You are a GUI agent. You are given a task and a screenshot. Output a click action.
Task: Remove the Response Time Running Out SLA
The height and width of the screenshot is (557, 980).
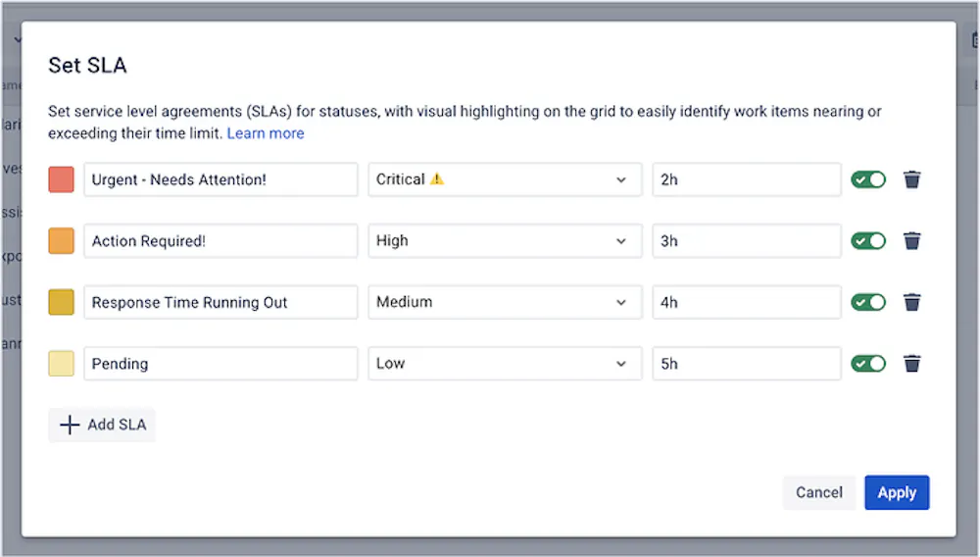912,302
